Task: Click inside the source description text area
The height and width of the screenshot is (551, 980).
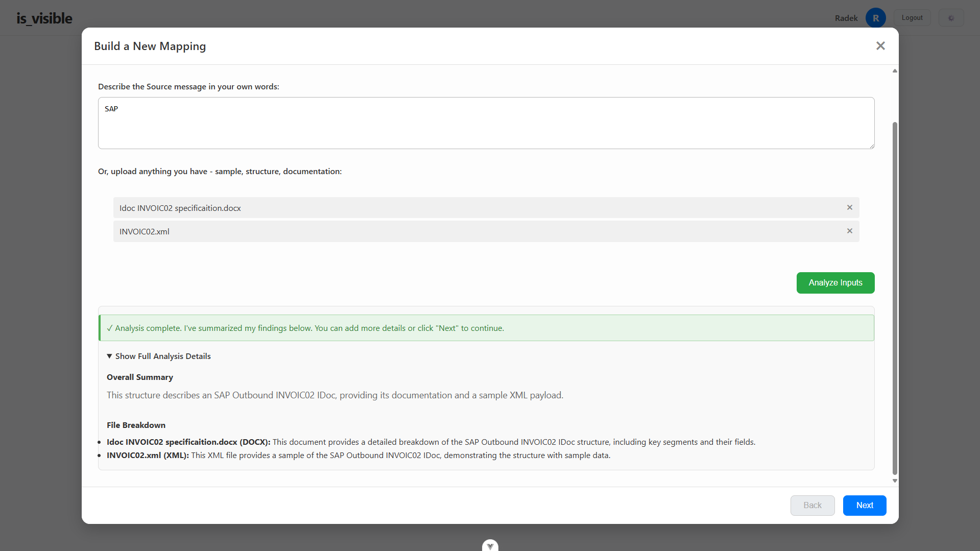Action: tap(485, 123)
